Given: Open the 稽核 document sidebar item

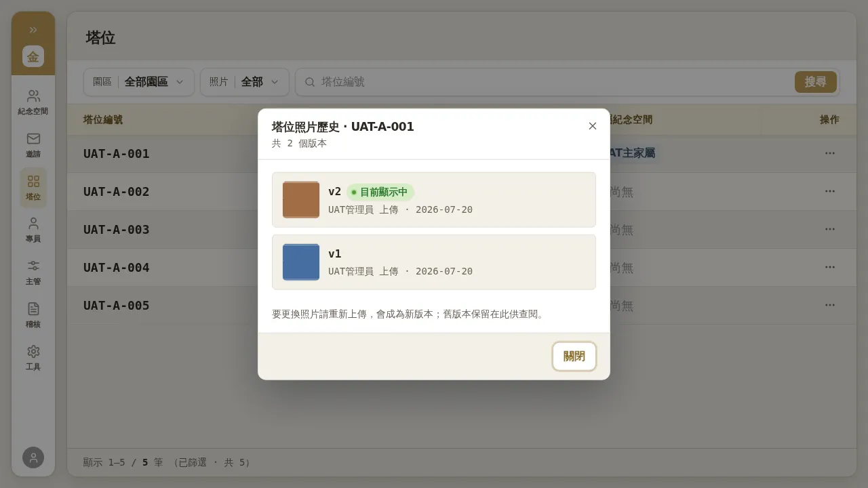Looking at the screenshot, I should [x=33, y=315].
